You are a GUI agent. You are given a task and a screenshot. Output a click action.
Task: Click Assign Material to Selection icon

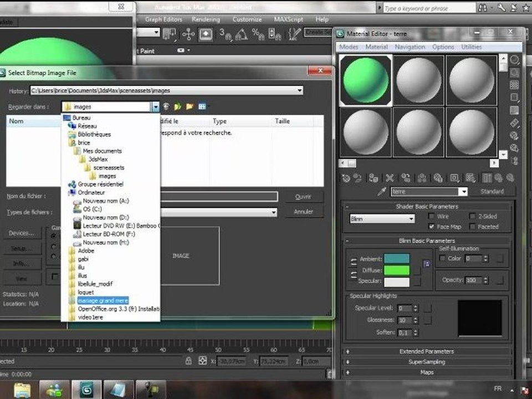[374, 178]
